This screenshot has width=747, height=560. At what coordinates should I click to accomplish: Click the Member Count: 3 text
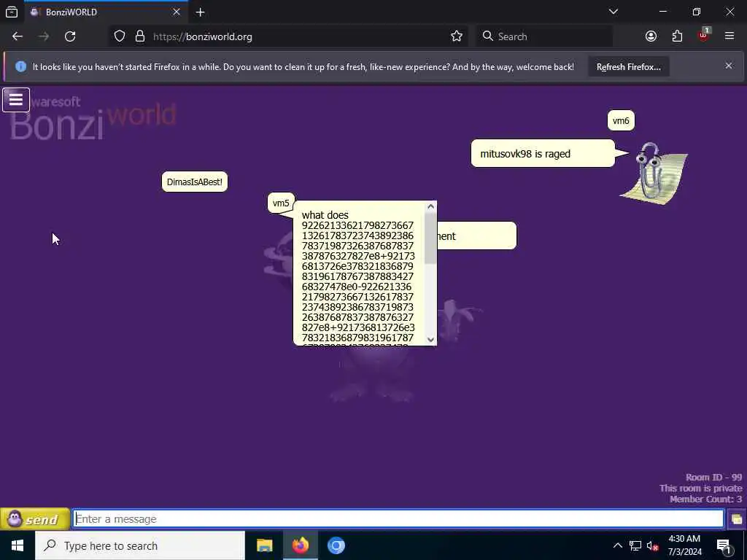pyautogui.click(x=705, y=499)
